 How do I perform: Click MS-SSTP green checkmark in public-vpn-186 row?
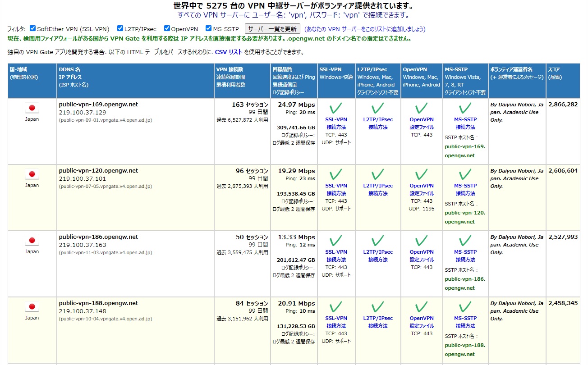click(x=465, y=241)
